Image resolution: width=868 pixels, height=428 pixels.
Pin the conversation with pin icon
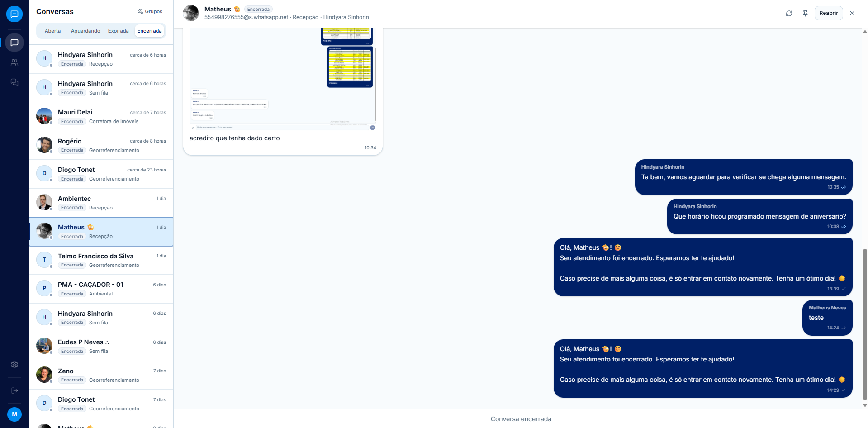[805, 13]
